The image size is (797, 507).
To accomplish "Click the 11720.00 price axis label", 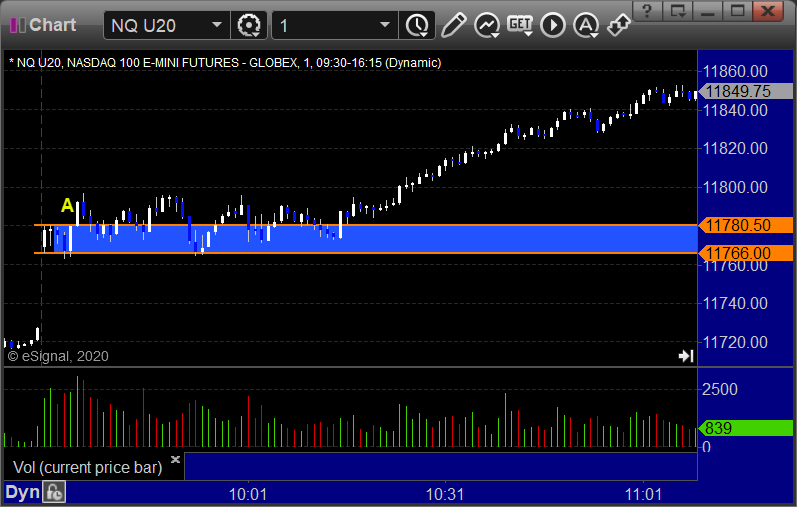I will click(734, 342).
